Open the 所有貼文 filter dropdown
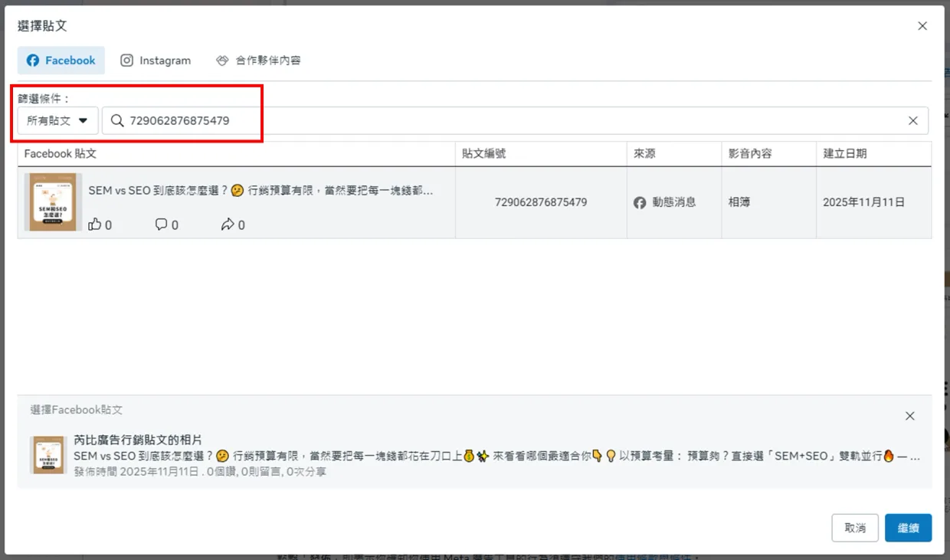 coord(58,120)
